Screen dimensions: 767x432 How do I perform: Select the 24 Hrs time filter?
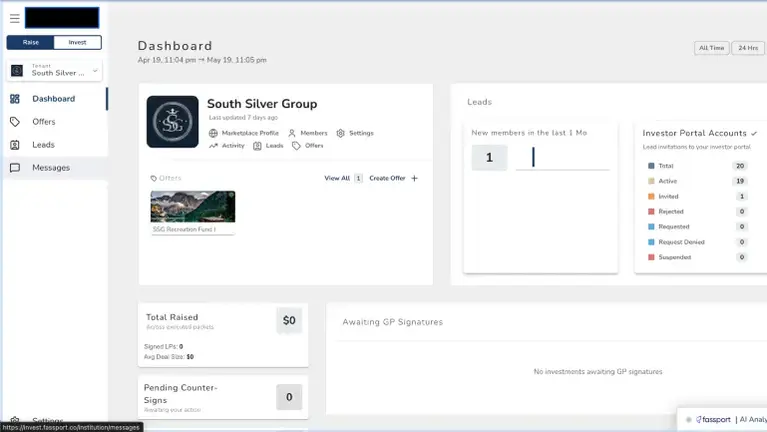click(x=748, y=48)
